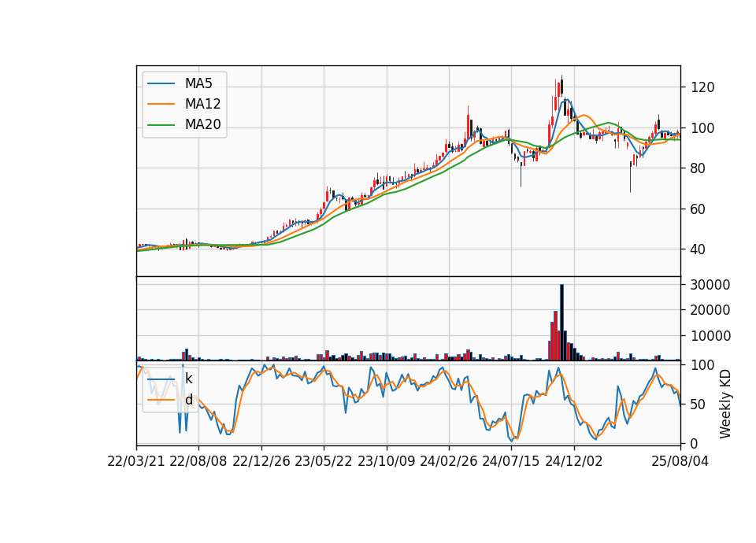Click the MA12 legend label
This screenshot has height=543, width=756.
pos(202,104)
